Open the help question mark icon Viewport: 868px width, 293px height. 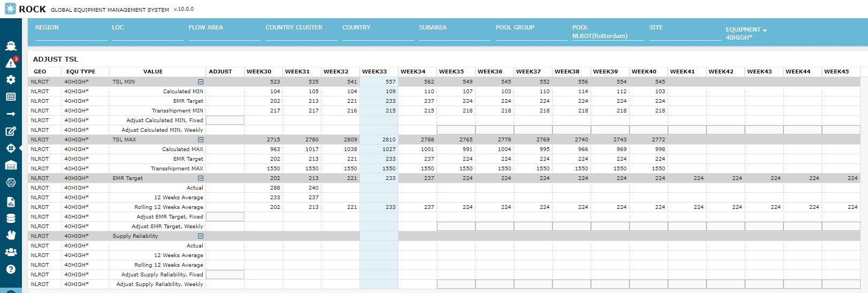pos(11,269)
